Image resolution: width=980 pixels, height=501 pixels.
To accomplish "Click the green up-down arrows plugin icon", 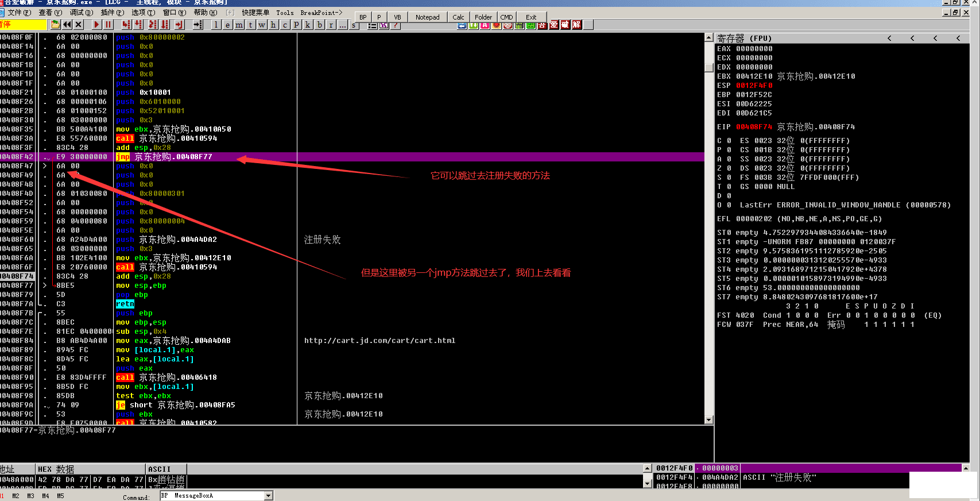I will pos(474,25).
